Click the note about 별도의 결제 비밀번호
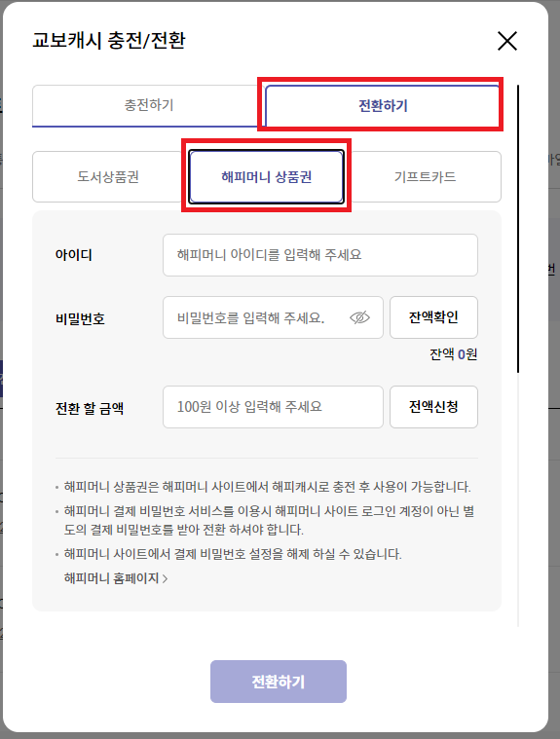The image size is (560, 739). coord(269,520)
